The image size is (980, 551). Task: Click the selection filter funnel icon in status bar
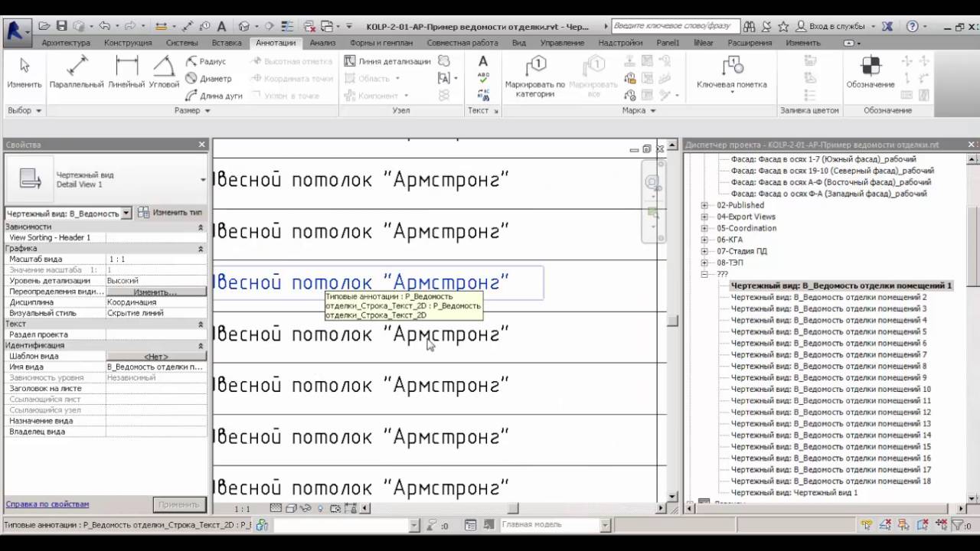coord(958,525)
